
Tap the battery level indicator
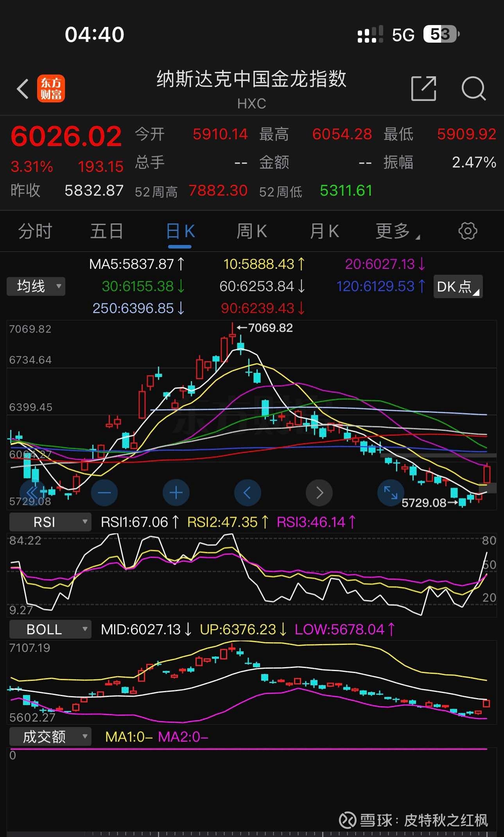click(441, 34)
